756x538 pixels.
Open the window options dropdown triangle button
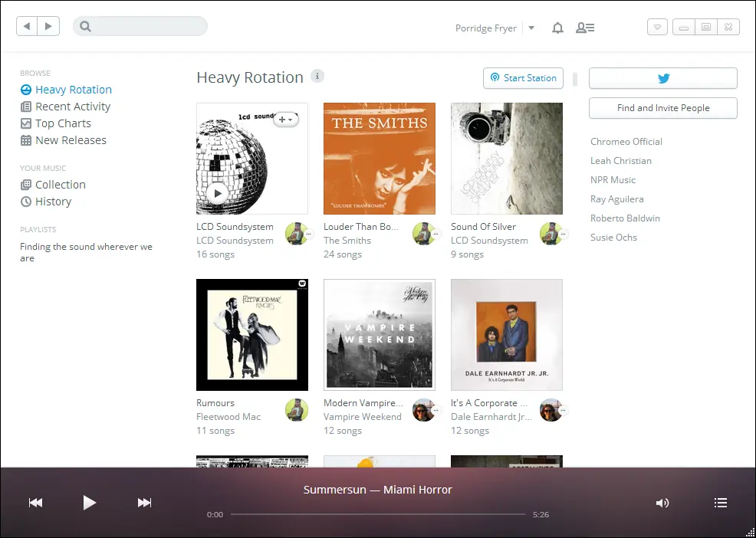657,27
